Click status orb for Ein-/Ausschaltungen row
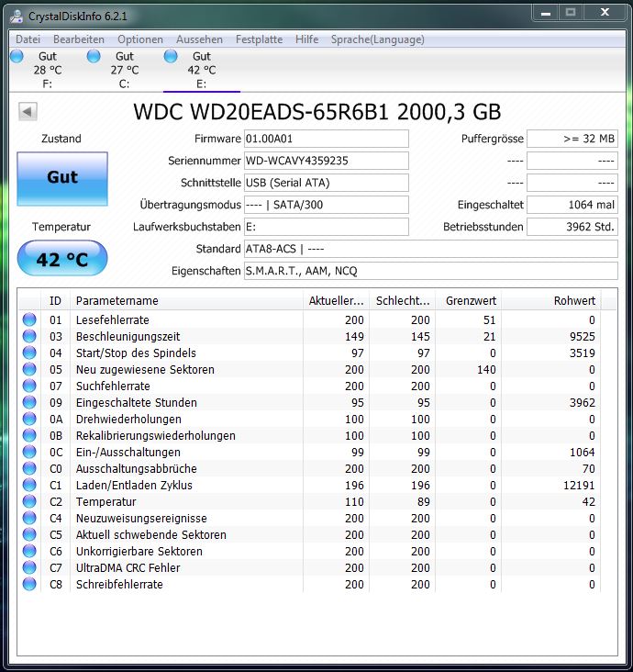This screenshot has height=672, width=633. pos(29,452)
